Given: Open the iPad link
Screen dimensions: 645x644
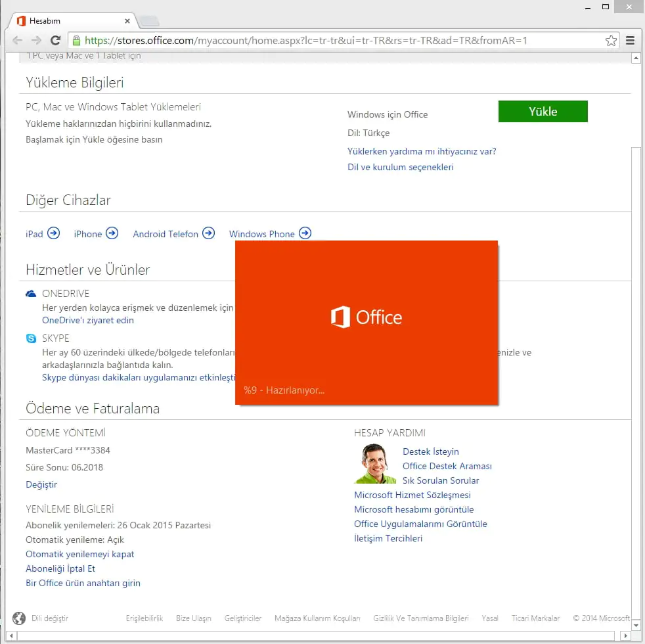Looking at the screenshot, I should (34, 234).
